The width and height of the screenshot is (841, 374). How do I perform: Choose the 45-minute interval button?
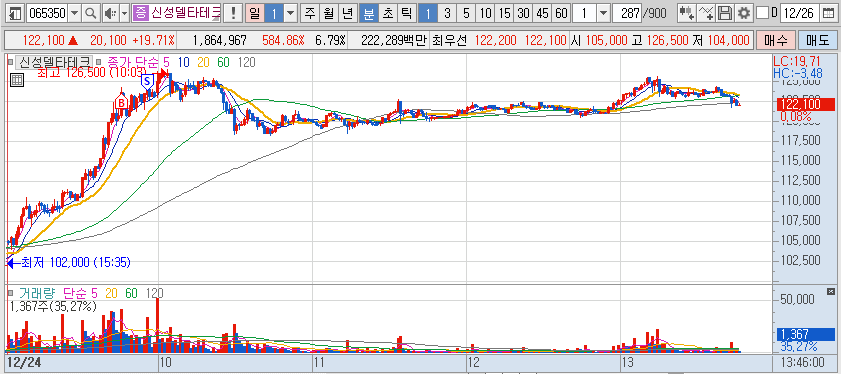[542, 13]
